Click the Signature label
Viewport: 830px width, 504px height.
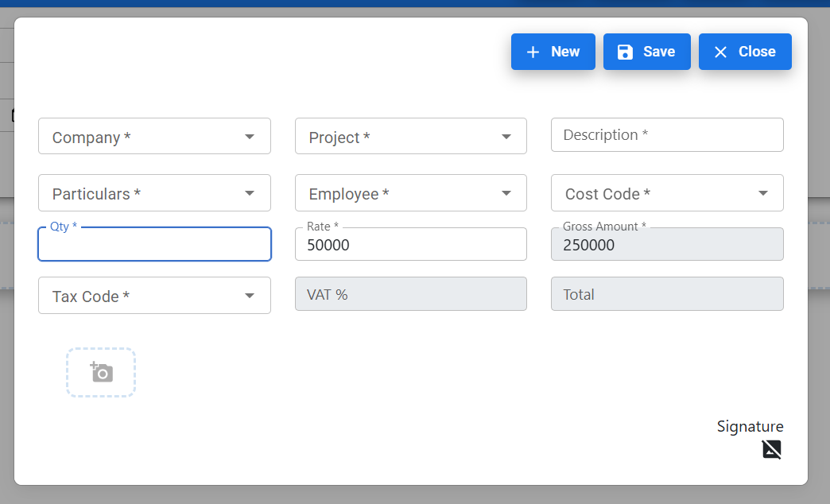(x=750, y=426)
